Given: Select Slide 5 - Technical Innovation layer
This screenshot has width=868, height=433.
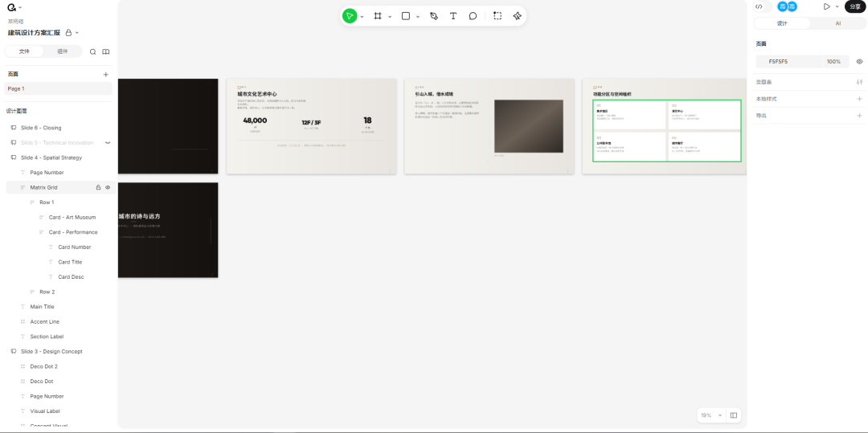Looking at the screenshot, I should (59, 143).
